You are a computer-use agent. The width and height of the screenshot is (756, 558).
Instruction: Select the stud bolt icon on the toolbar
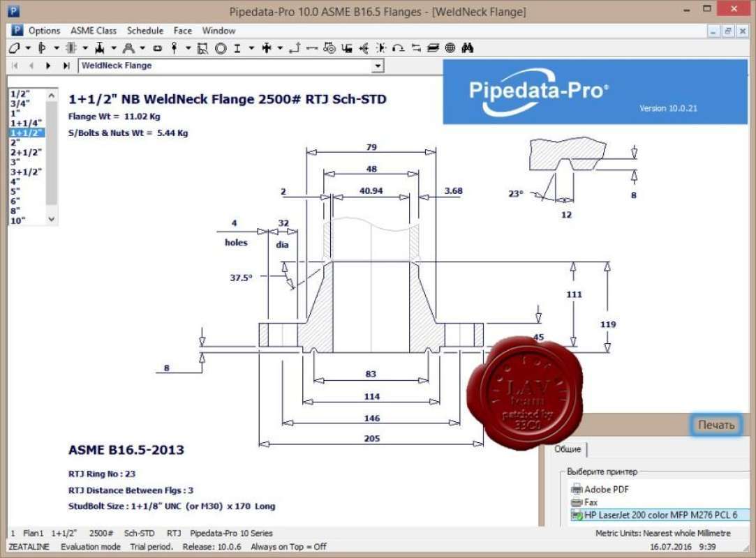pyautogui.click(x=174, y=47)
